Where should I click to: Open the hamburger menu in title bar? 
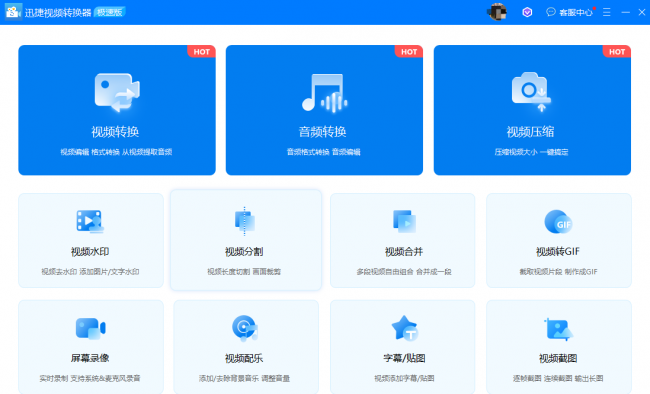(x=606, y=12)
